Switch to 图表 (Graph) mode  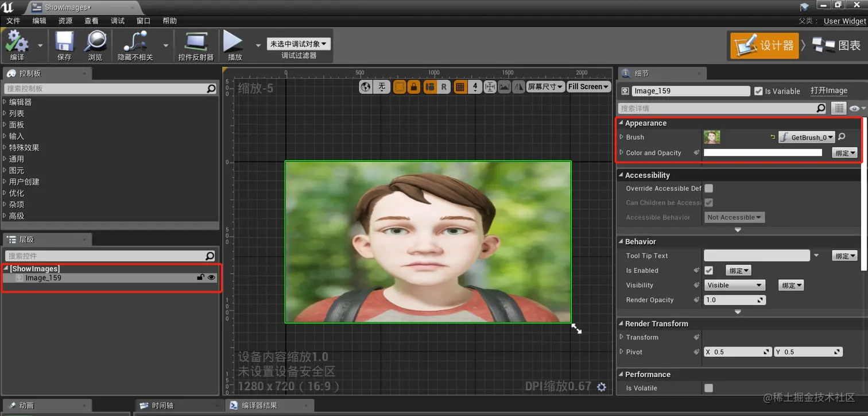pyautogui.click(x=836, y=45)
